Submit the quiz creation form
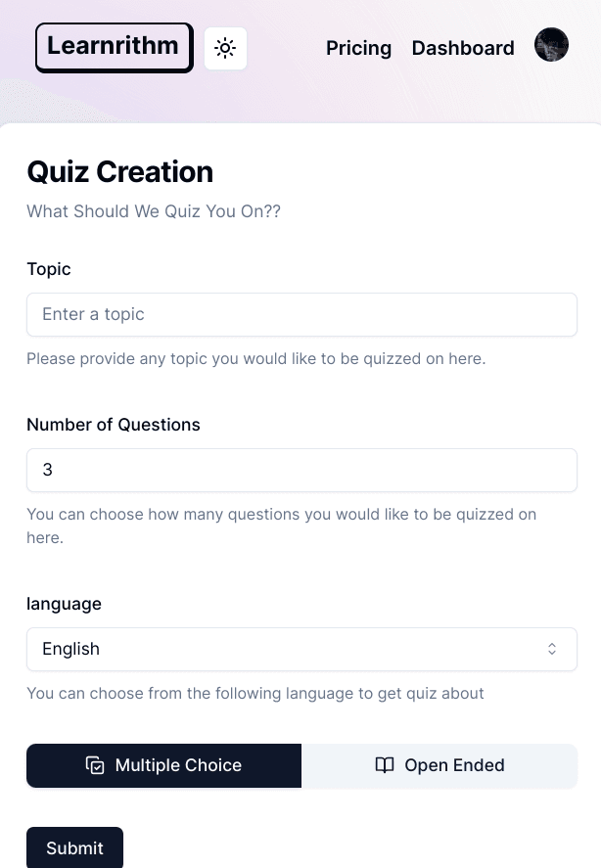Screen dimensions: 601x868 click(74, 847)
